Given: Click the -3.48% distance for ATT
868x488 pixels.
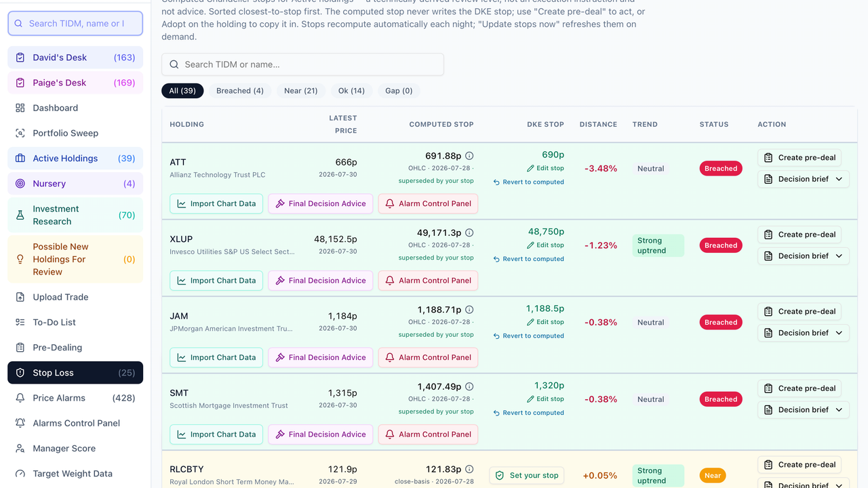Looking at the screenshot, I should [x=601, y=168].
